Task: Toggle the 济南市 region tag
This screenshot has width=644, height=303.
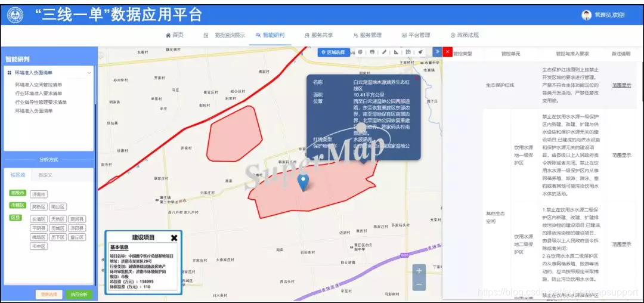Action: (x=39, y=194)
